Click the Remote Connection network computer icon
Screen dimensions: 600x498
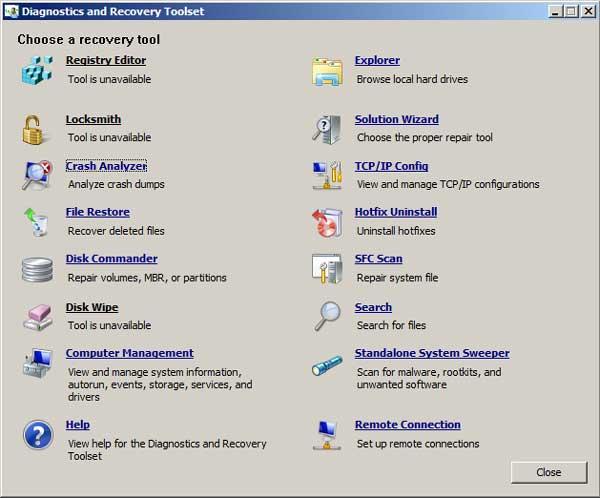point(326,435)
